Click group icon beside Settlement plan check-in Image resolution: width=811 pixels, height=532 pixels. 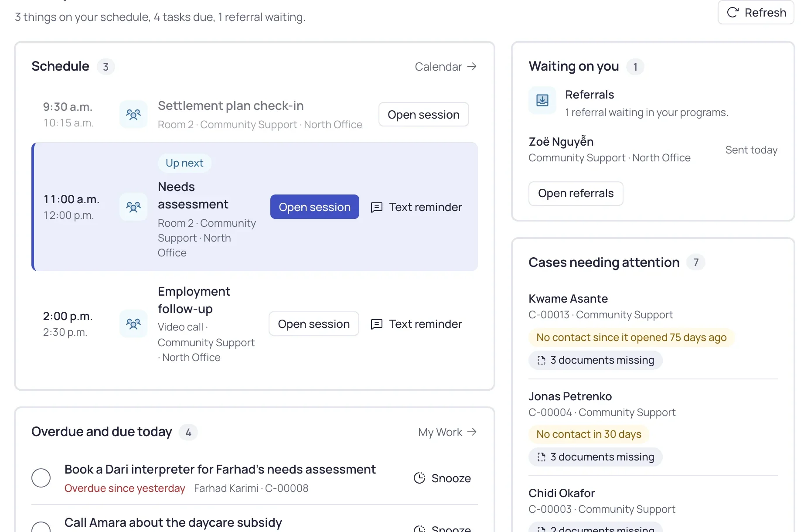click(133, 114)
